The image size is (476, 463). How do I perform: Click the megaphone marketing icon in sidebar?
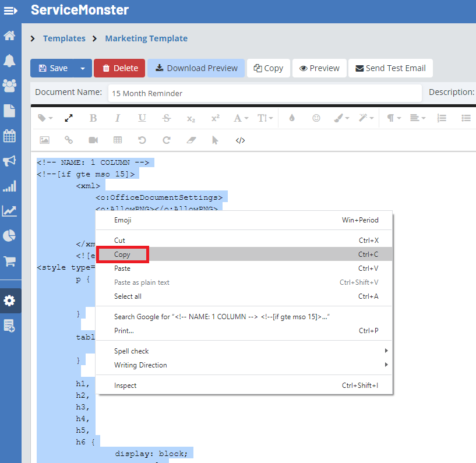pos(9,161)
